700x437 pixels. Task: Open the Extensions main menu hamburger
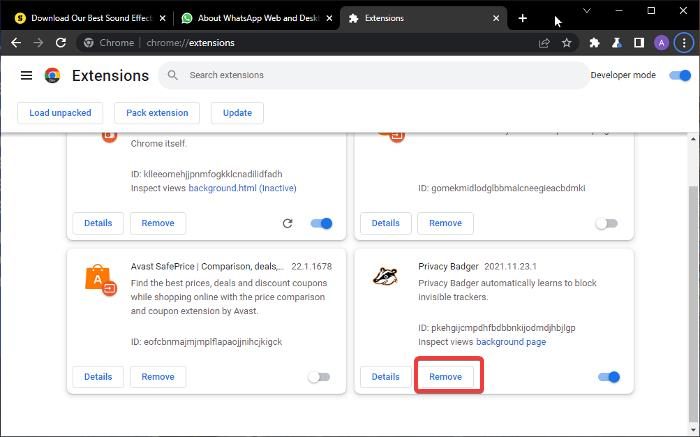(26, 76)
